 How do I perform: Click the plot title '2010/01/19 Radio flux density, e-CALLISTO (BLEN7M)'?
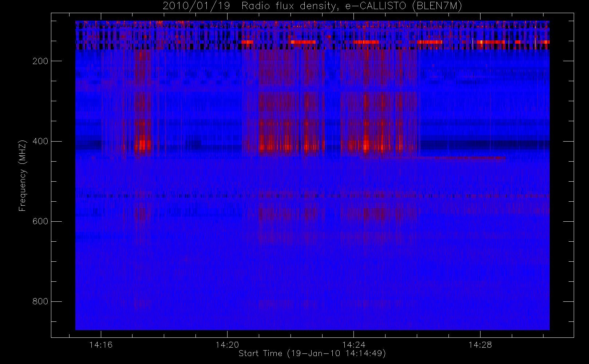[312, 6]
